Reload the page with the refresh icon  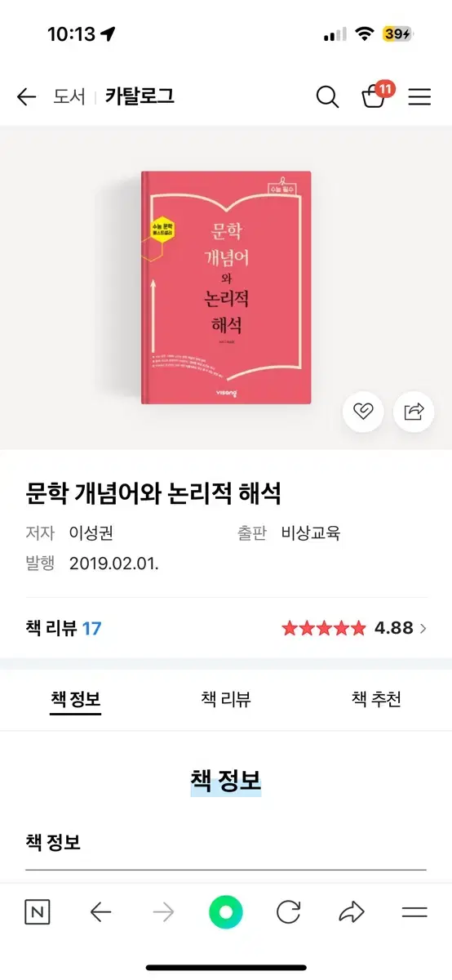(288, 912)
